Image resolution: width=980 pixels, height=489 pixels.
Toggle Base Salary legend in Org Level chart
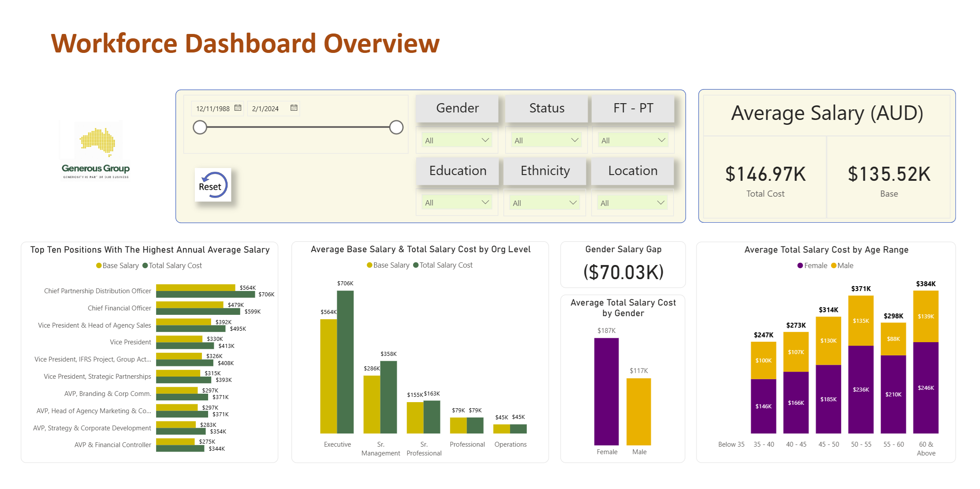388,265
